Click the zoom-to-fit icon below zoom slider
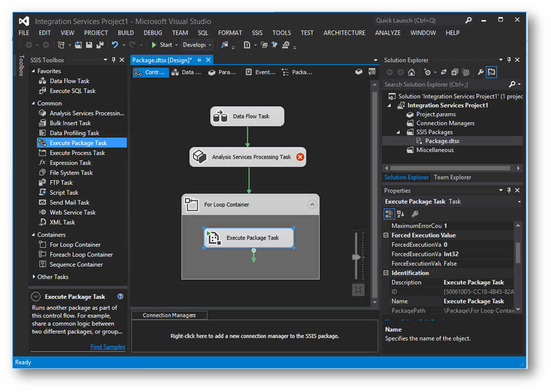The image size is (551, 392). point(358,290)
